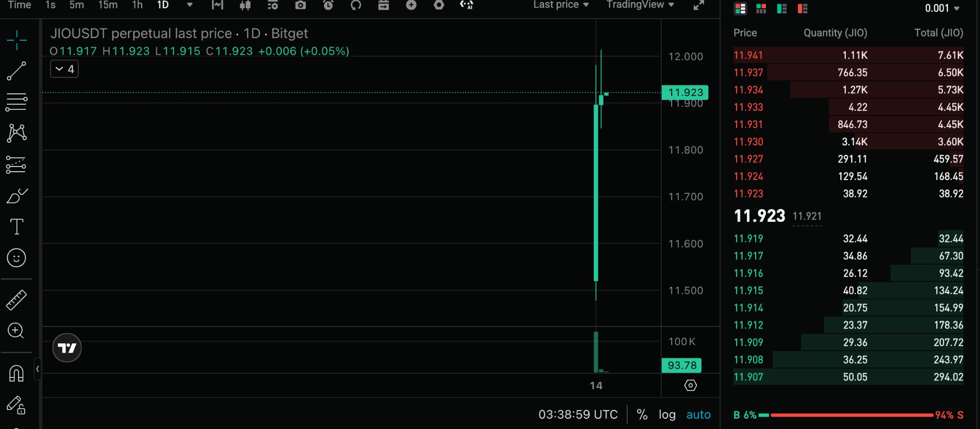Open the hexagon settings icon in toolbar
Image resolution: width=980 pixels, height=429 pixels.
coord(439,5)
